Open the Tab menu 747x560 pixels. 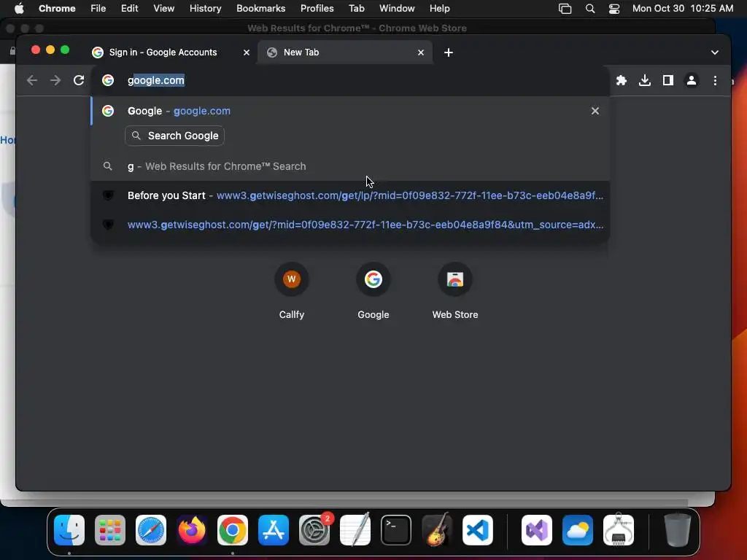pos(356,9)
